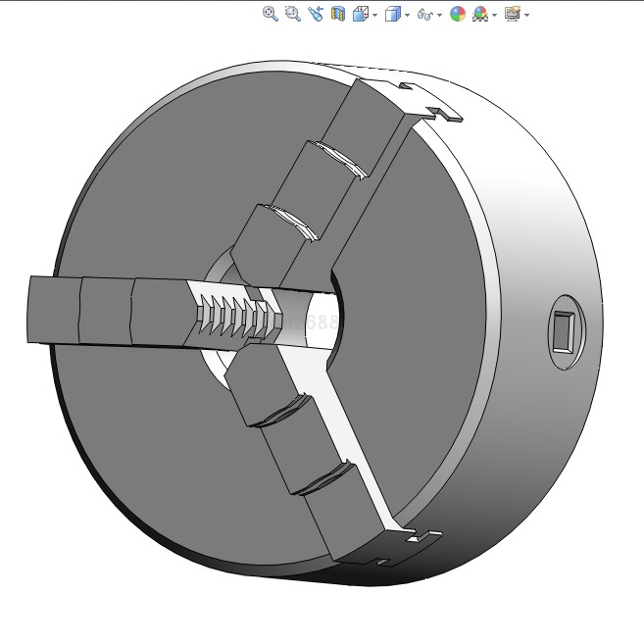The image size is (644, 644).
Task: Expand the Display Style dropdown arrow
Action: pyautogui.click(x=407, y=15)
